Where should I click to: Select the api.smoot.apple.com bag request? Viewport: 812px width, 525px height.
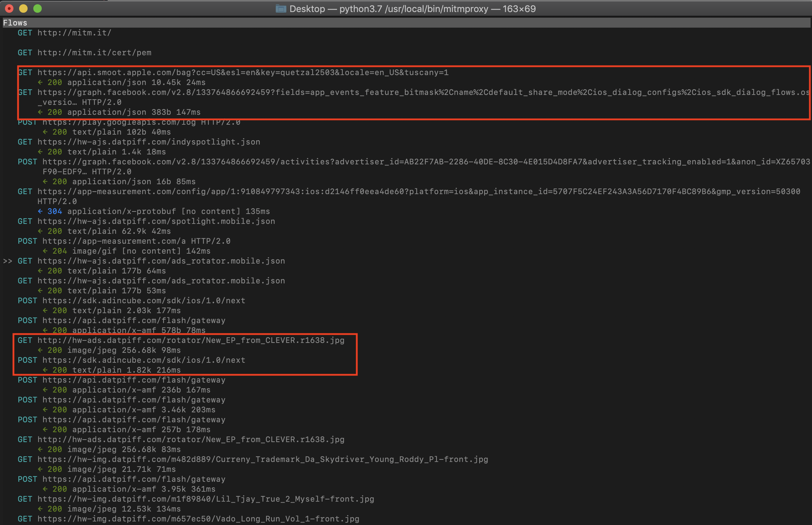click(x=233, y=73)
